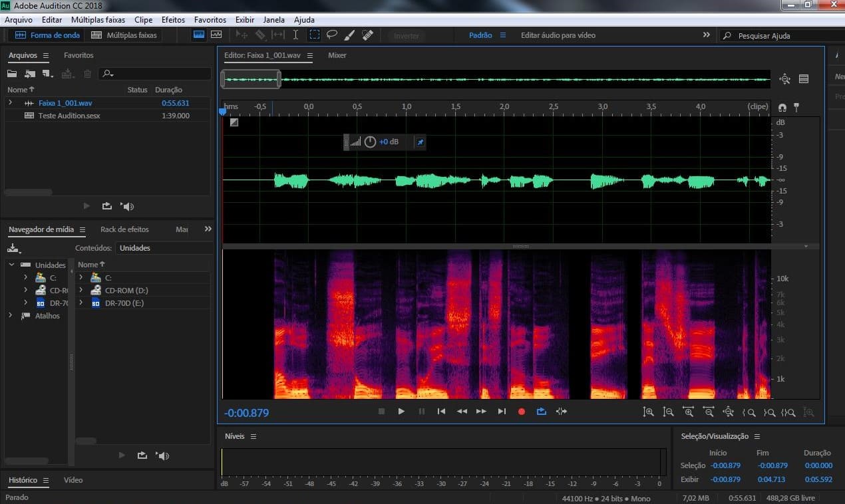Select the Marquee Selection tool
Screen dimensions: 845x504
314,35
